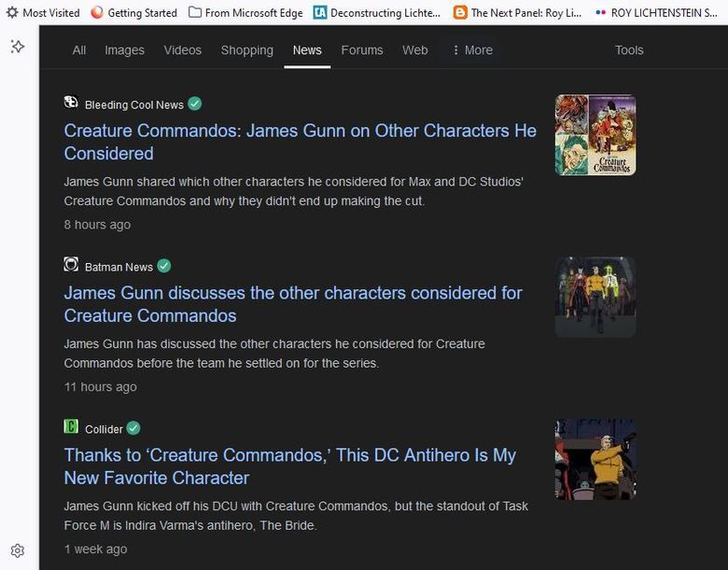This screenshot has height=570, width=728.
Task: Click the three-dot icon beside More
Action: [455, 50]
